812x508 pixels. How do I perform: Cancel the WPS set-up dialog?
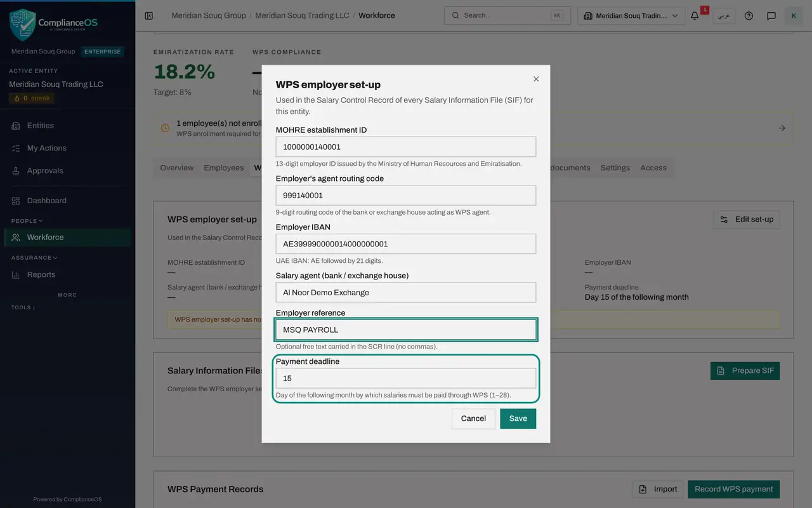pyautogui.click(x=473, y=418)
